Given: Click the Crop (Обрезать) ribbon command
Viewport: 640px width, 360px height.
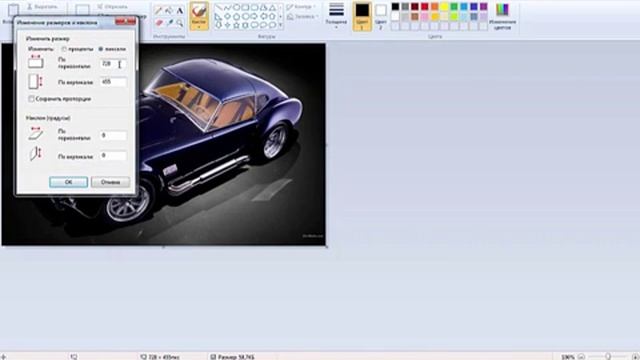Looking at the screenshot, I should pyautogui.click(x=113, y=7).
